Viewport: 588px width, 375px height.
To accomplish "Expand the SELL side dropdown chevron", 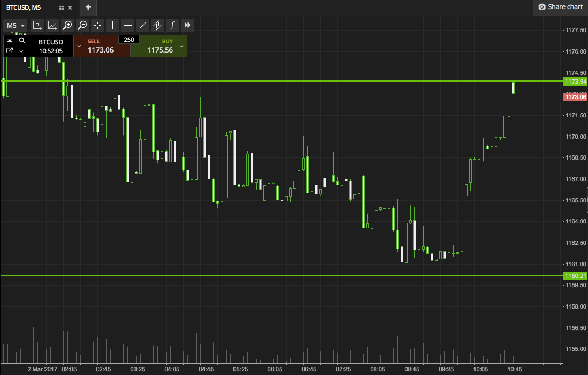I will coord(79,46).
